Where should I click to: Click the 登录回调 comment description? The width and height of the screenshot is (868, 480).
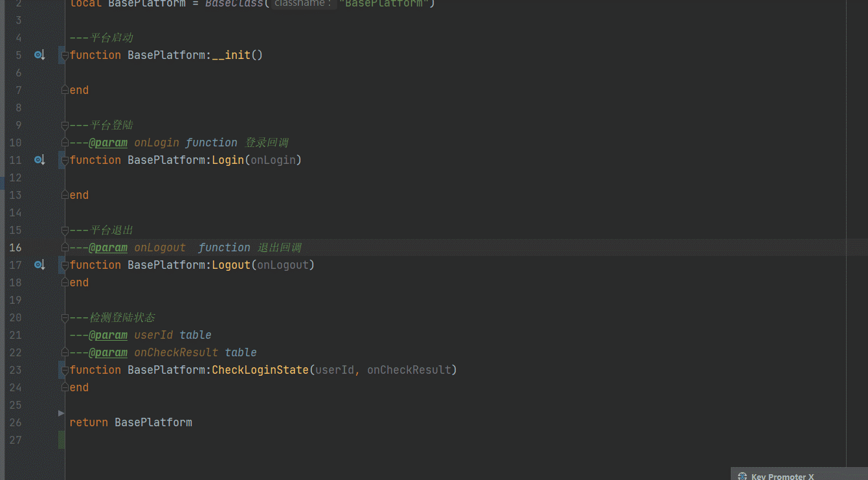coord(267,143)
